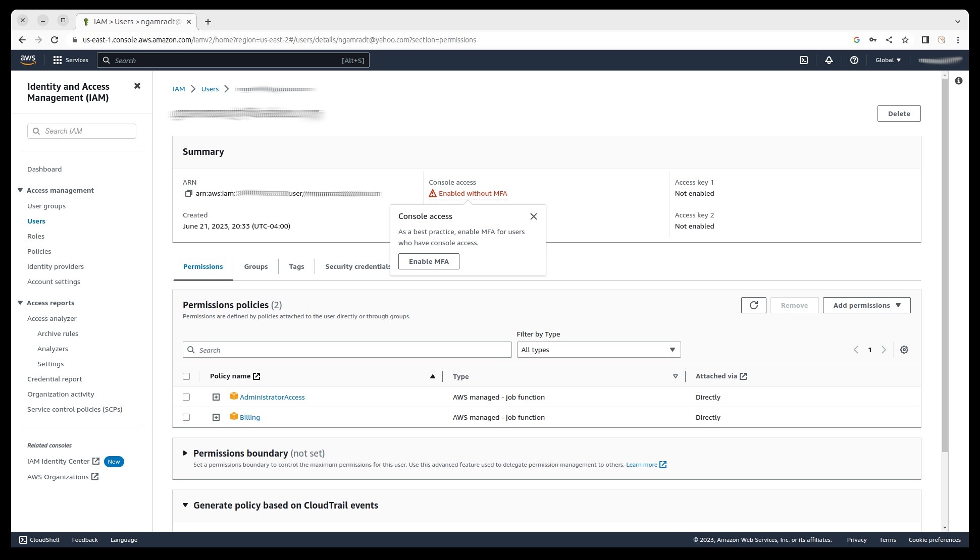Expand the Billing policy details

[216, 417]
